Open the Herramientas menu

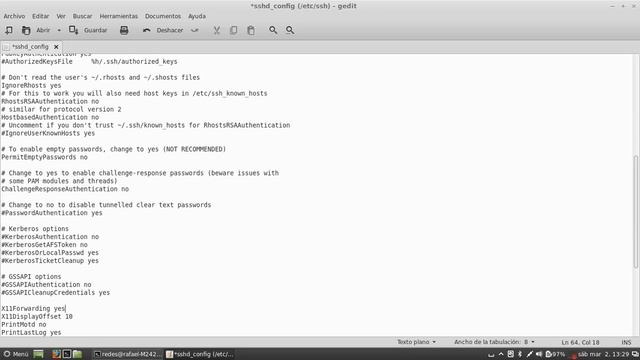coord(119,16)
